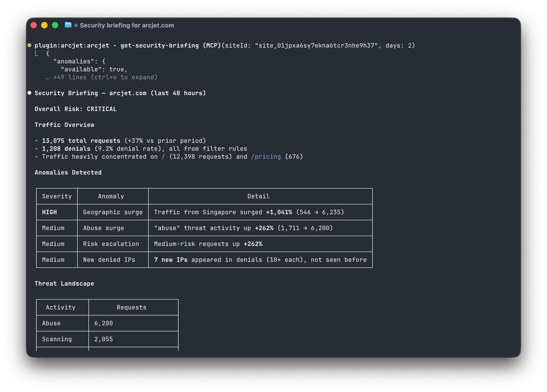
Task: Click the 'Security briefing for arcjet.com' title
Action: (127, 25)
